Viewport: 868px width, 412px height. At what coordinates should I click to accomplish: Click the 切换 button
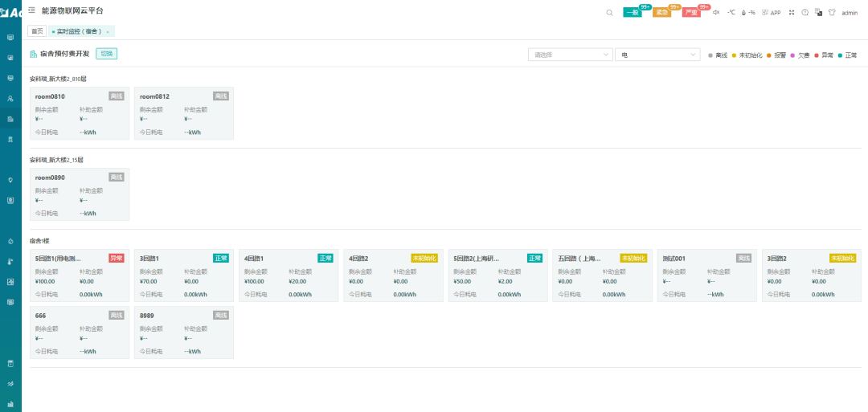[x=106, y=54]
